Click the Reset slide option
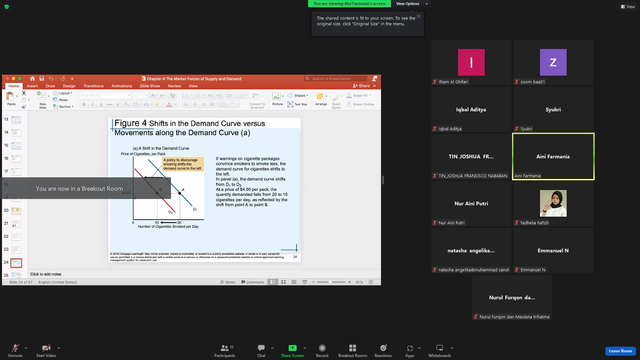This screenshot has height=360, width=640. 60,100
